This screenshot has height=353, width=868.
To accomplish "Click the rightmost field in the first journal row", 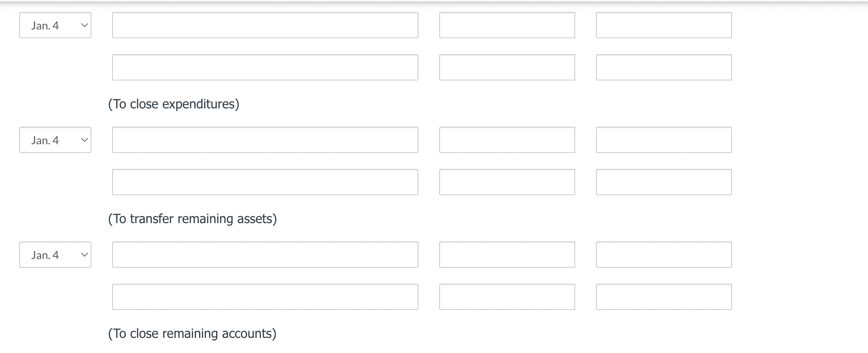I will (x=663, y=25).
